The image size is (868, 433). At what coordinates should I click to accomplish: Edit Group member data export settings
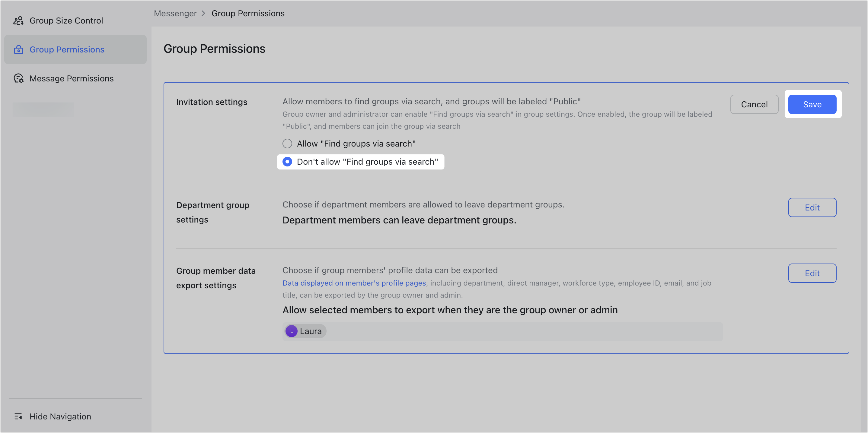pyautogui.click(x=812, y=273)
